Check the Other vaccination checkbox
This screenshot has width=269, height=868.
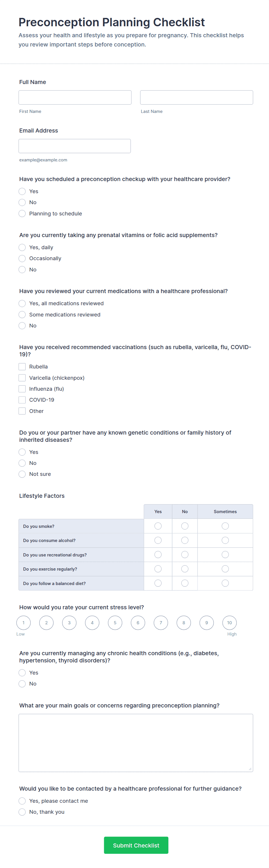(22, 411)
